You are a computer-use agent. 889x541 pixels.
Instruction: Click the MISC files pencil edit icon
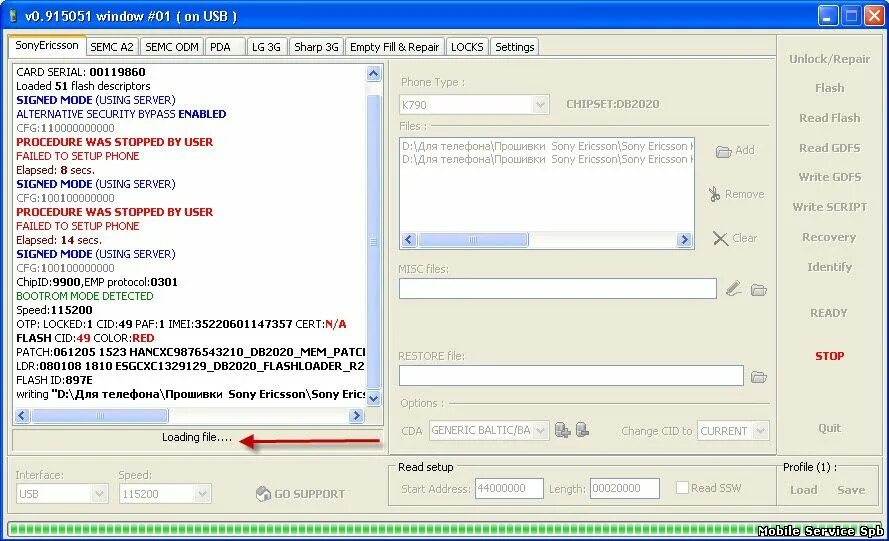[734, 289]
